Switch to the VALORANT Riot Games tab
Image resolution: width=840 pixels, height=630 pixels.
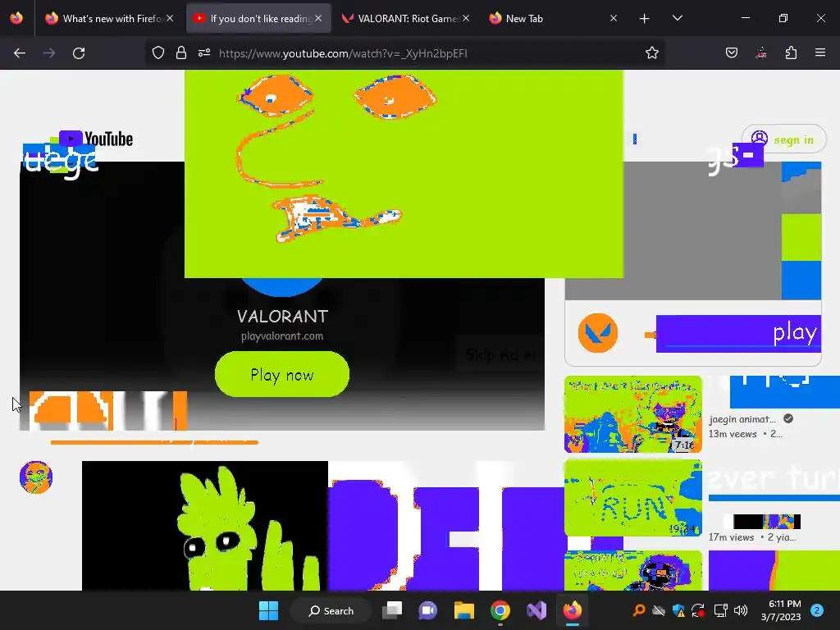tap(405, 18)
